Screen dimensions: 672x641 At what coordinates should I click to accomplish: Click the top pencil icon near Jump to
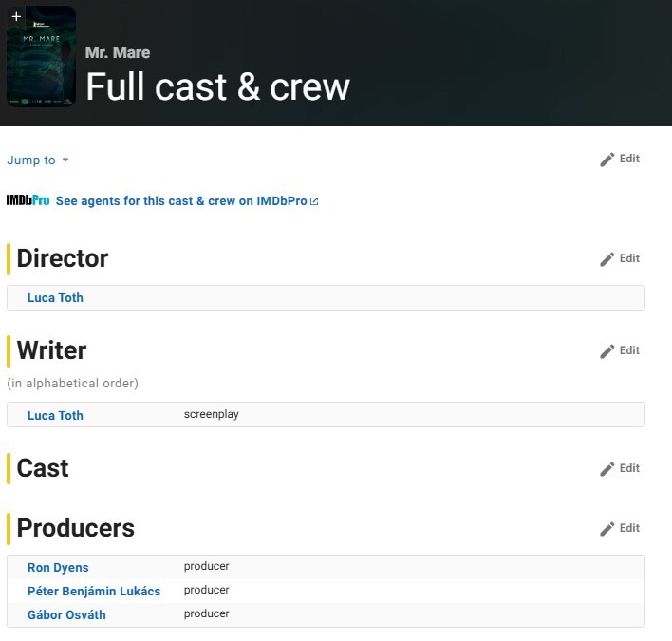coord(607,160)
